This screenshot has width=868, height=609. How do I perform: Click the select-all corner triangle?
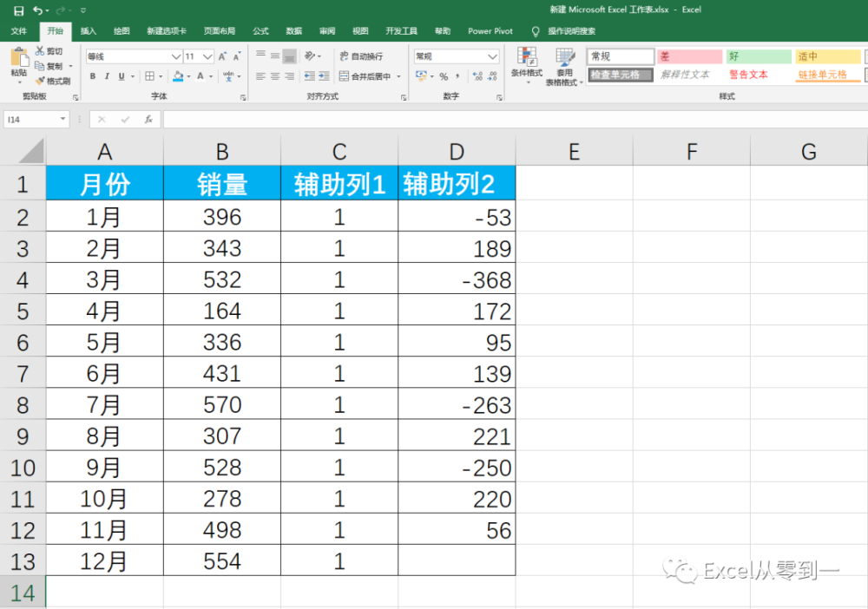point(30,151)
